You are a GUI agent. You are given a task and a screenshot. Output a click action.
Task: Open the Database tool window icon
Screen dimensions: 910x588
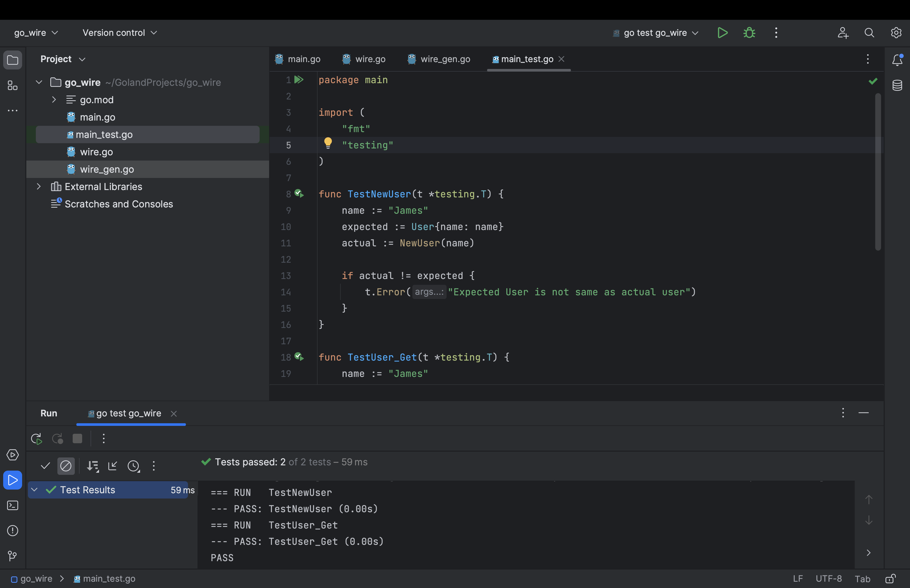click(897, 85)
